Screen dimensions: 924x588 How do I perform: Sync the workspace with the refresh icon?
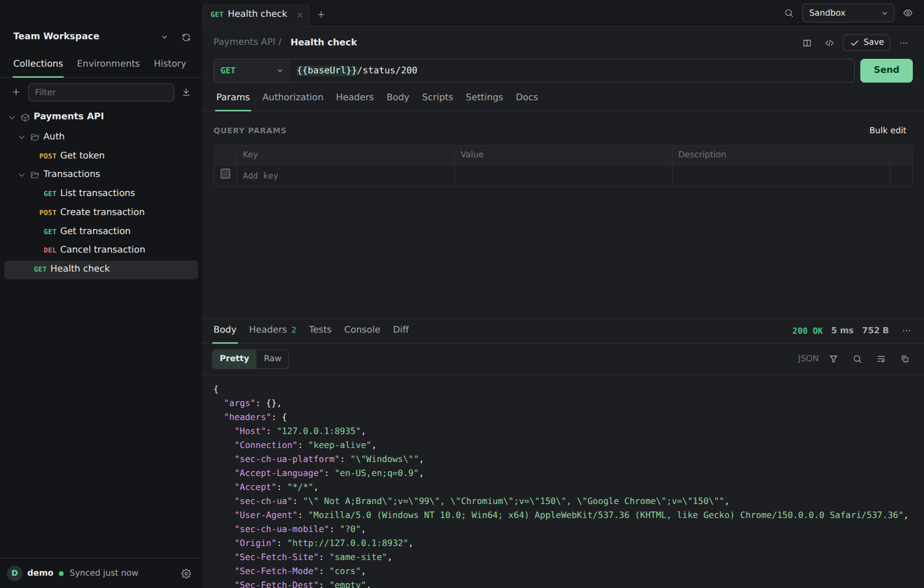point(186,37)
